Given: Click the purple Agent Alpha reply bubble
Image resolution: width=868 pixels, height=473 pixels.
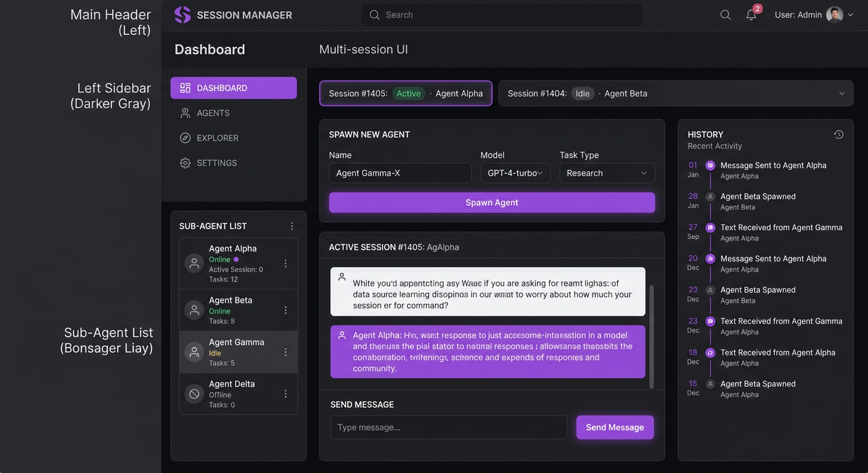Looking at the screenshot, I should point(488,352).
